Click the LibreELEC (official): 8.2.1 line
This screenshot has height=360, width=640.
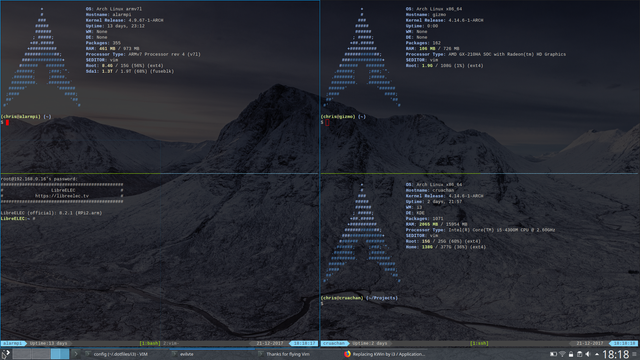click(51, 213)
